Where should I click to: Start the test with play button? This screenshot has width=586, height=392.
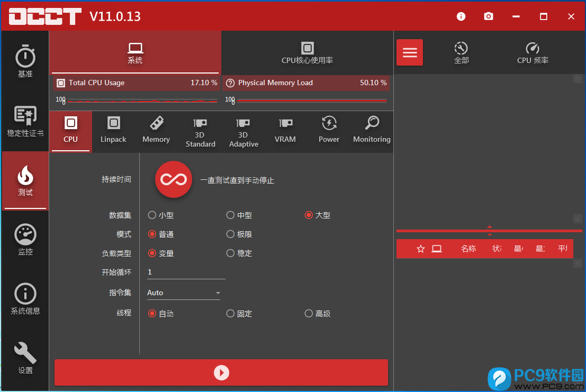(x=221, y=372)
